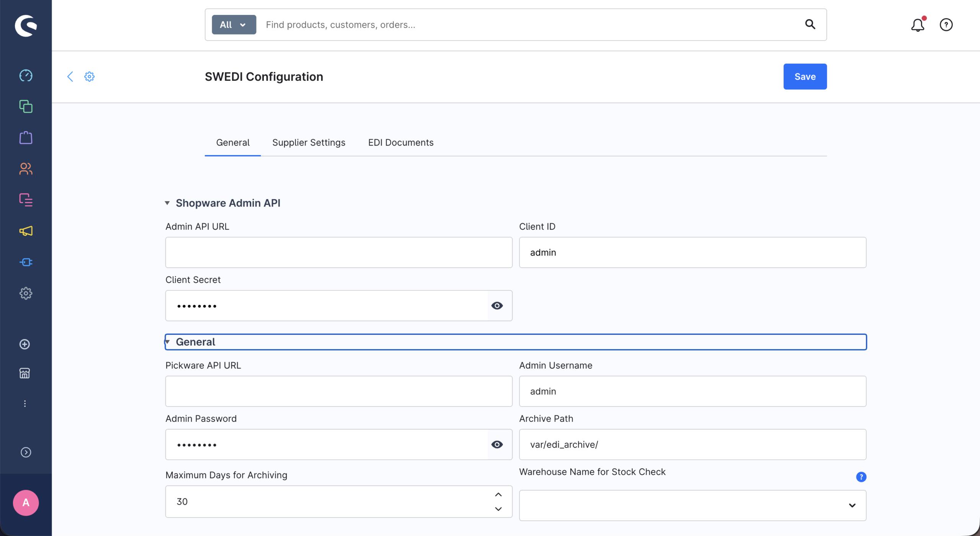Open the Extensions plug icon
The image size is (980, 536).
pyautogui.click(x=26, y=262)
